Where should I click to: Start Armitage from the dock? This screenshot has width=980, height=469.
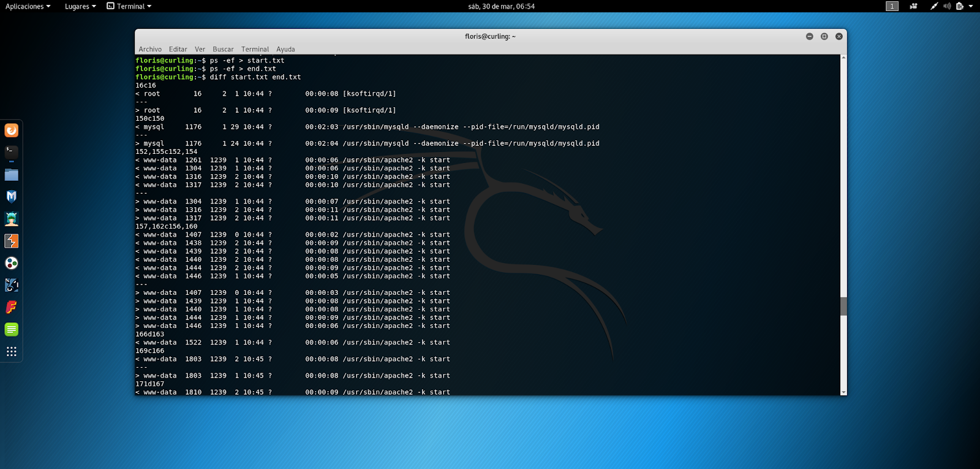click(x=12, y=219)
